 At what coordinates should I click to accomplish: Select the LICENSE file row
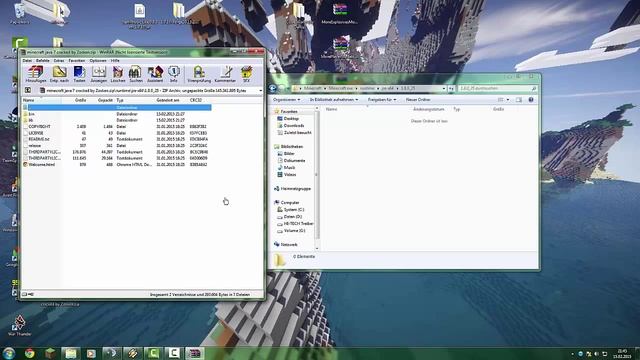pos(117,133)
